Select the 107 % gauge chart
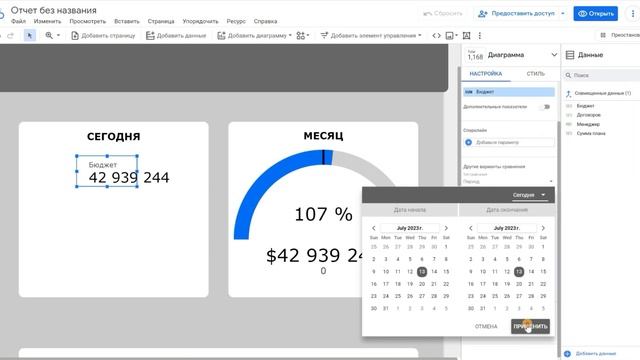Viewport: 640px width, 360px height. [323, 215]
